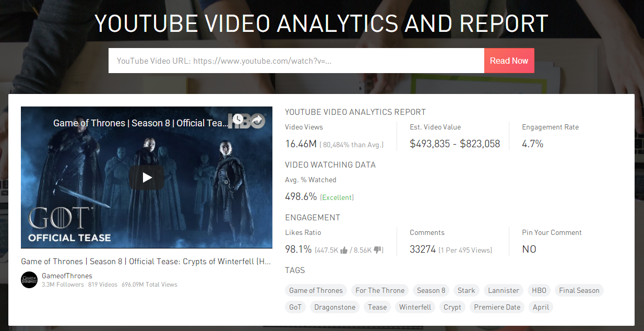Click the Est. Video Value label
644x331 pixels.
pyautogui.click(x=435, y=127)
